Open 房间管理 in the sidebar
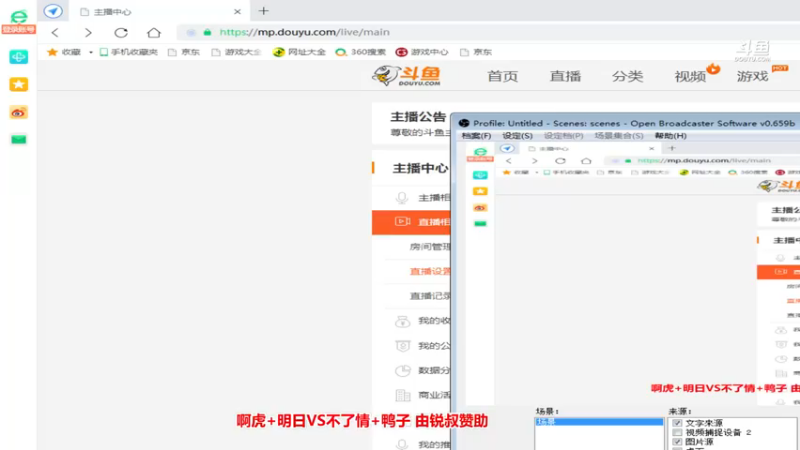Image resolution: width=800 pixels, height=450 pixels. tap(430, 247)
